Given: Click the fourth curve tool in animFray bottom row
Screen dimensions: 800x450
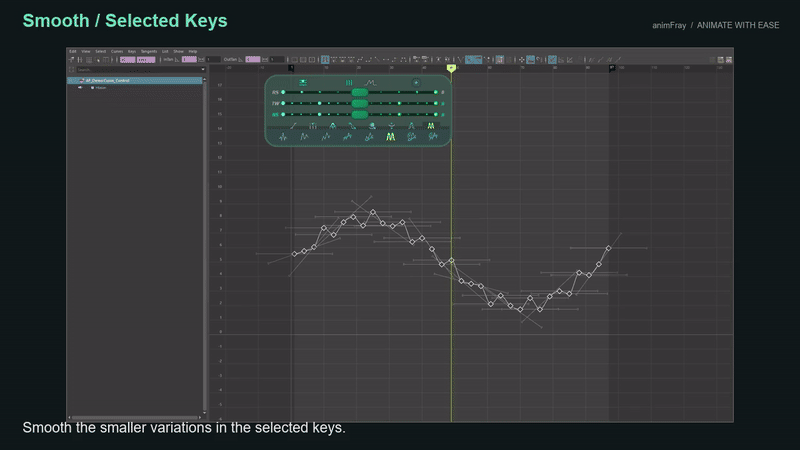Looking at the screenshot, I should tap(347, 137).
